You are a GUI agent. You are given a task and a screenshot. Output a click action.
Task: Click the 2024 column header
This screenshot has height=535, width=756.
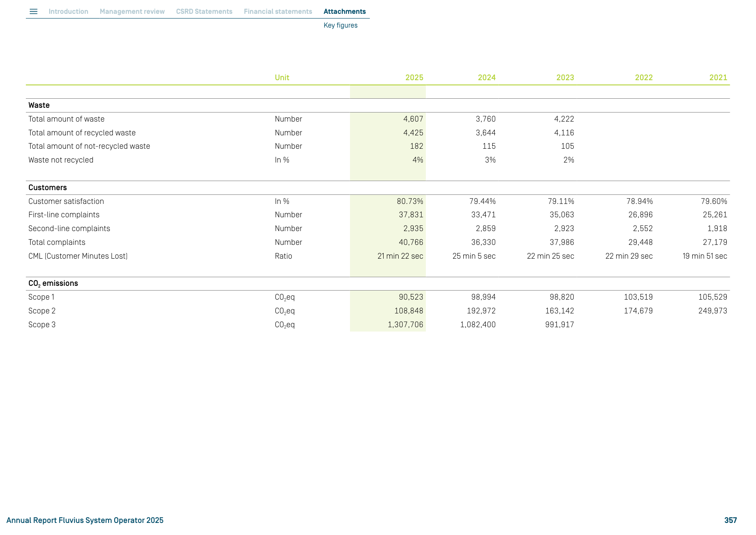[487, 78]
